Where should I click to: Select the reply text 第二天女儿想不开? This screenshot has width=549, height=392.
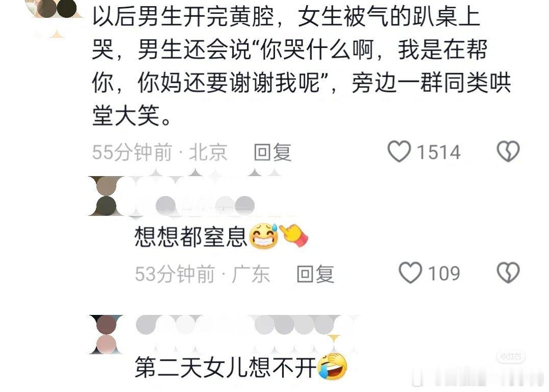coord(226,367)
